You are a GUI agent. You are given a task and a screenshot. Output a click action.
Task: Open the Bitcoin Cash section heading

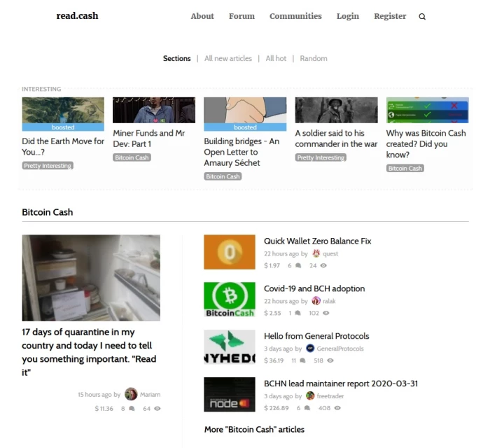(48, 212)
